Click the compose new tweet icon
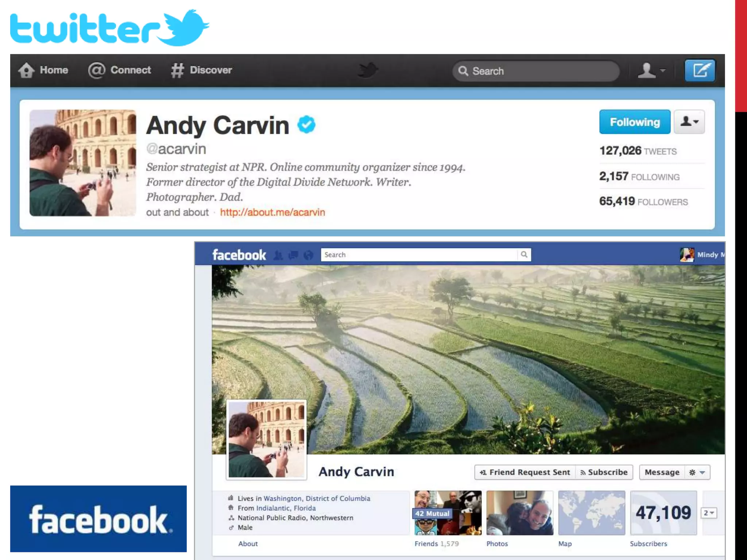747x560 pixels. click(x=699, y=70)
